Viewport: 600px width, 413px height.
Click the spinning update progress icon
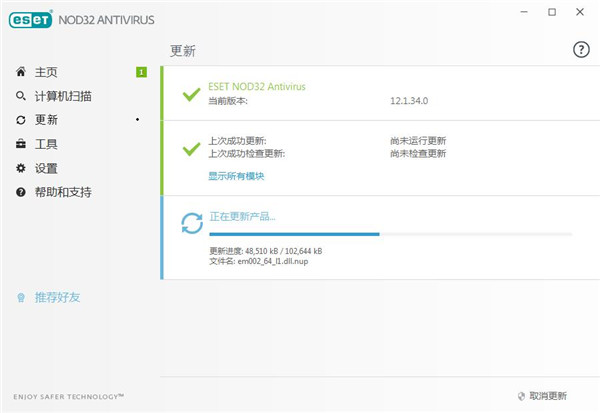(190, 223)
